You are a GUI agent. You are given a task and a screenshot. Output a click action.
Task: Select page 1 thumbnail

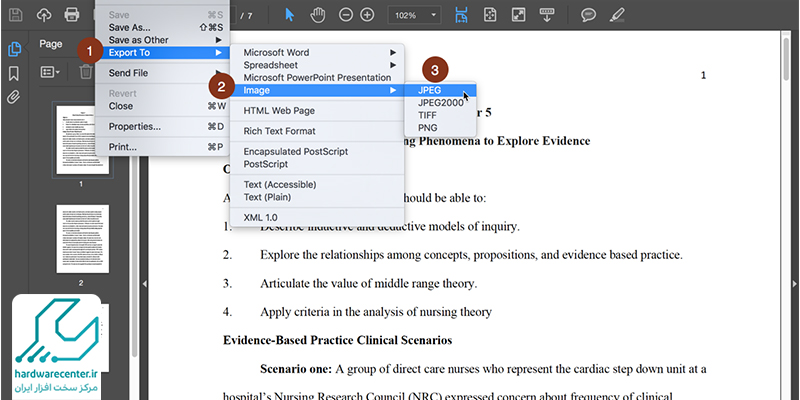tap(83, 140)
